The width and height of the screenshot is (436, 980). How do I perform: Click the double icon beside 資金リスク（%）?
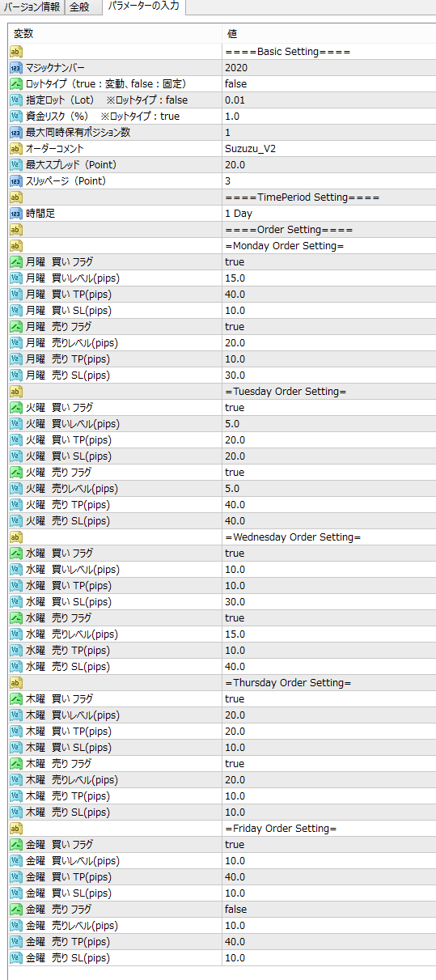click(x=16, y=117)
